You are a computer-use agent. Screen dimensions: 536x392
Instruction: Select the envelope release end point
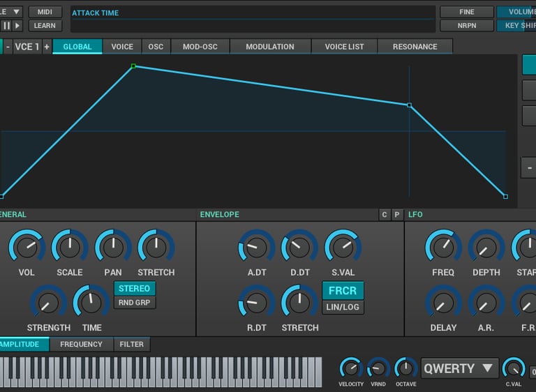click(x=505, y=197)
